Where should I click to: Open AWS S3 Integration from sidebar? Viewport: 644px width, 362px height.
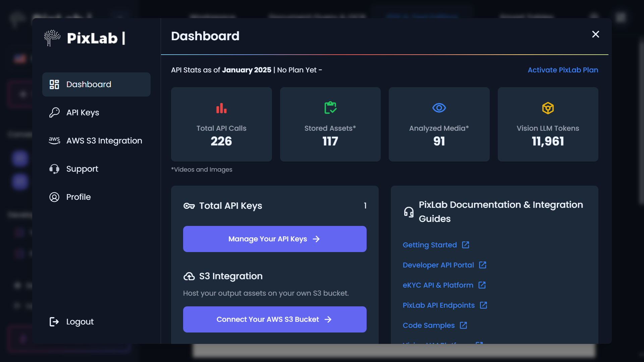point(104,141)
